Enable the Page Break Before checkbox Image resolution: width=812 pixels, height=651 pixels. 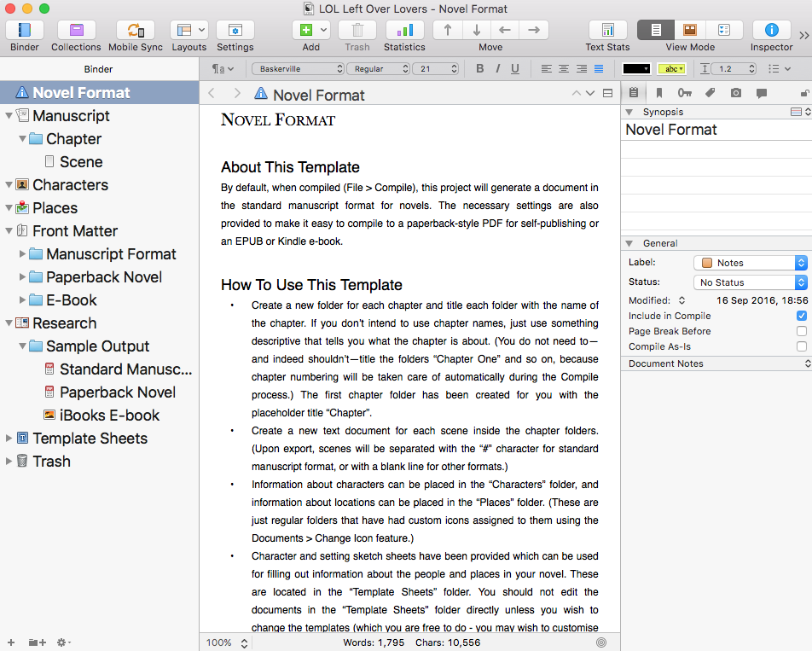802,331
